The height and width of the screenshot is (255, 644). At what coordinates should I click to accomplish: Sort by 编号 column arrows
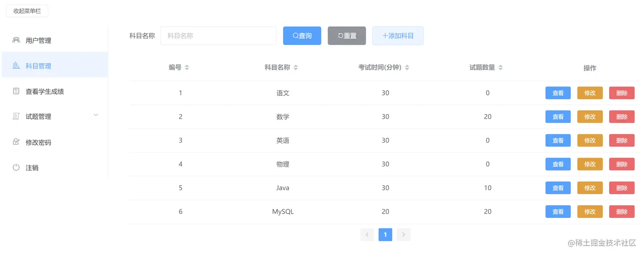click(187, 68)
